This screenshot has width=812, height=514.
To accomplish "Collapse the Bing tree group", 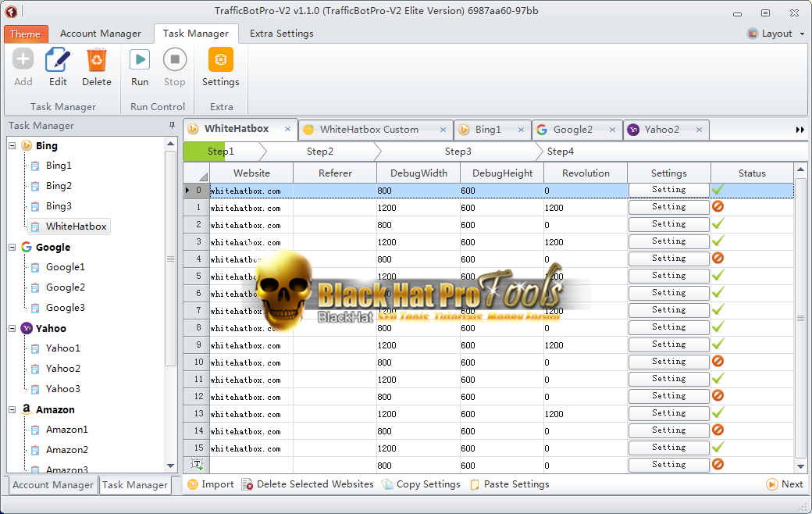I will click(x=12, y=145).
